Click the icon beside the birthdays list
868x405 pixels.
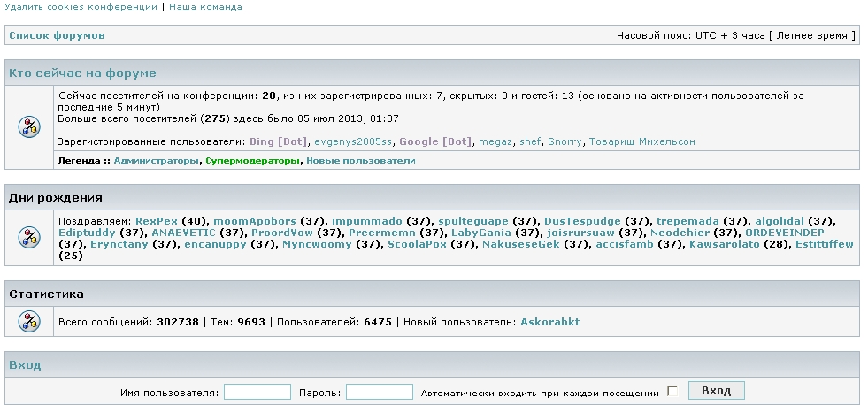coord(29,237)
